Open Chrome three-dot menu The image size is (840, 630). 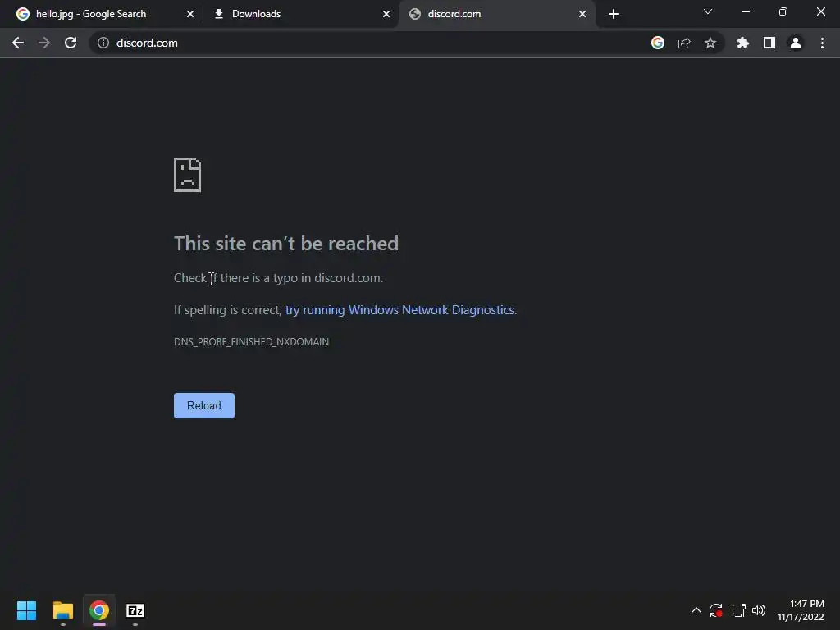point(822,43)
